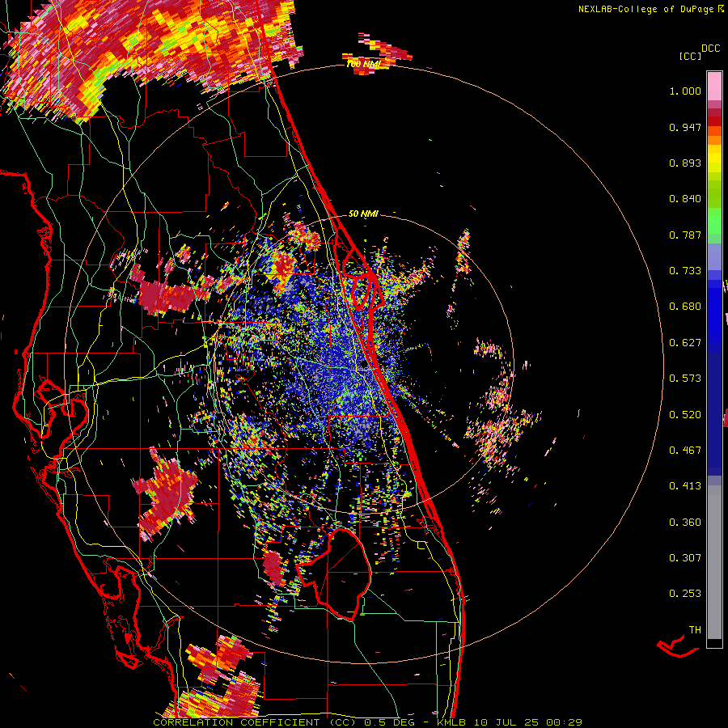Image resolution: width=728 pixels, height=728 pixels.
Task: Select the 0.520 legend value
Action: tap(685, 415)
